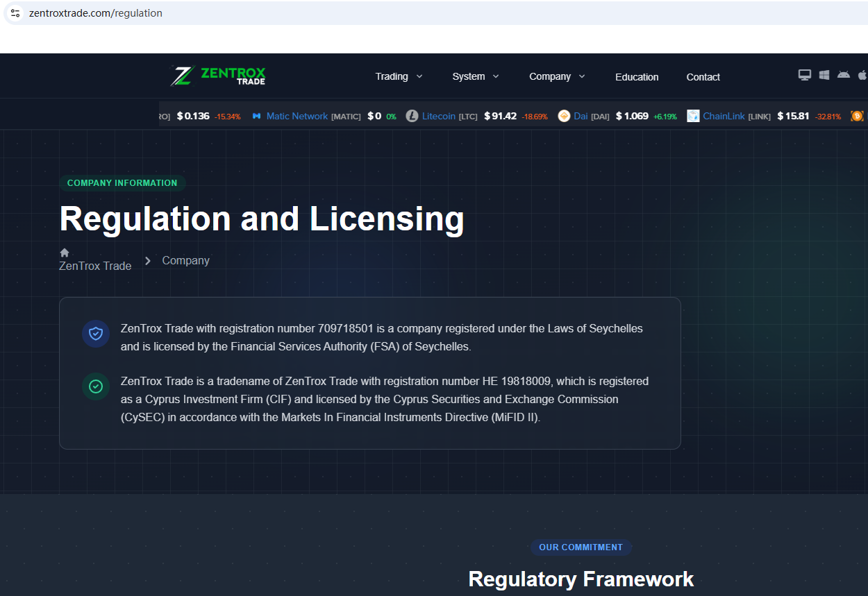This screenshot has height=596, width=868.
Task: Click the Matic Network coin icon
Action: (x=256, y=116)
